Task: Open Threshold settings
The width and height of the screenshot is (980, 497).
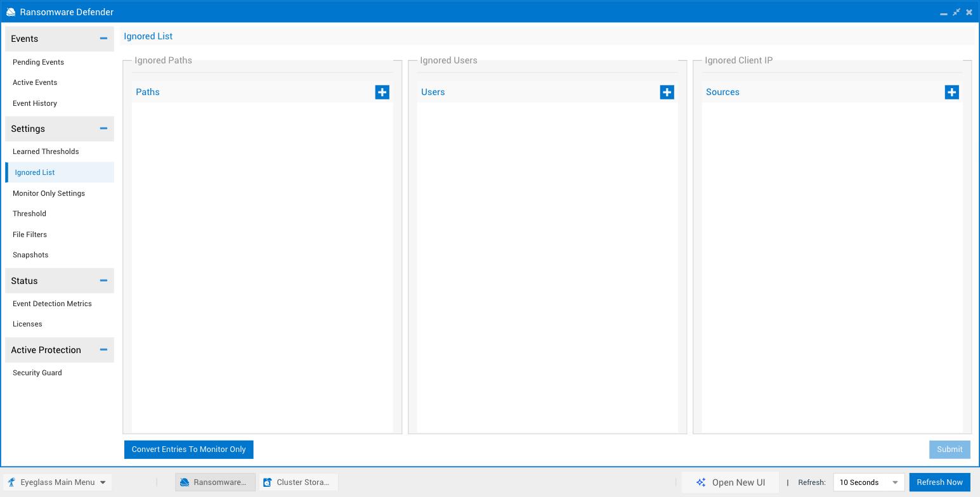Action: click(29, 214)
